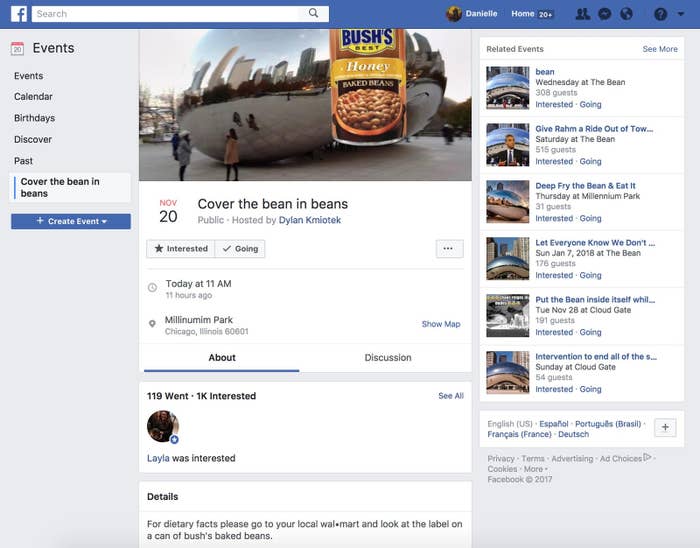Open Deep Fry the Bean & Eat It event

[x=585, y=186]
